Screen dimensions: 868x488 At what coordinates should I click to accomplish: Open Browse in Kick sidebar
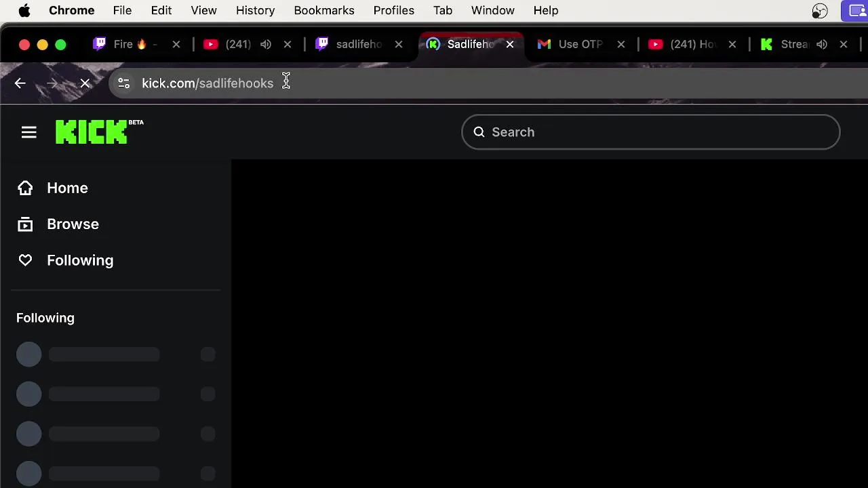(x=73, y=224)
